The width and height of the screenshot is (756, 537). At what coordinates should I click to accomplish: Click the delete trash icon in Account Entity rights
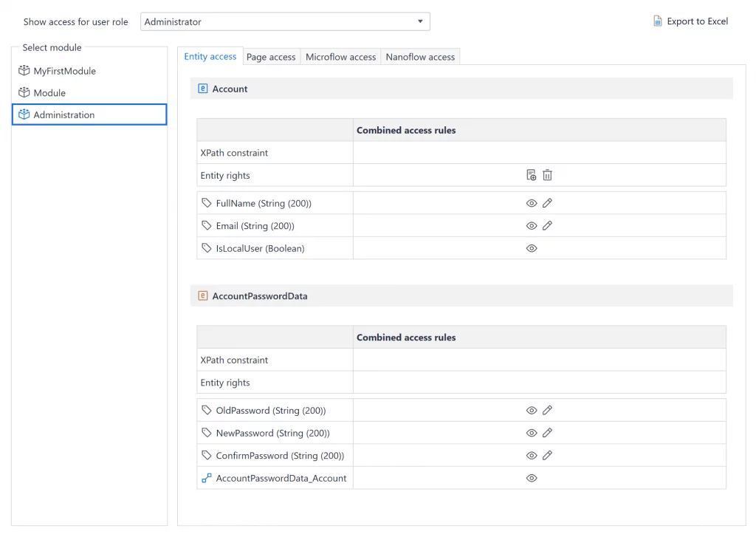coord(547,175)
